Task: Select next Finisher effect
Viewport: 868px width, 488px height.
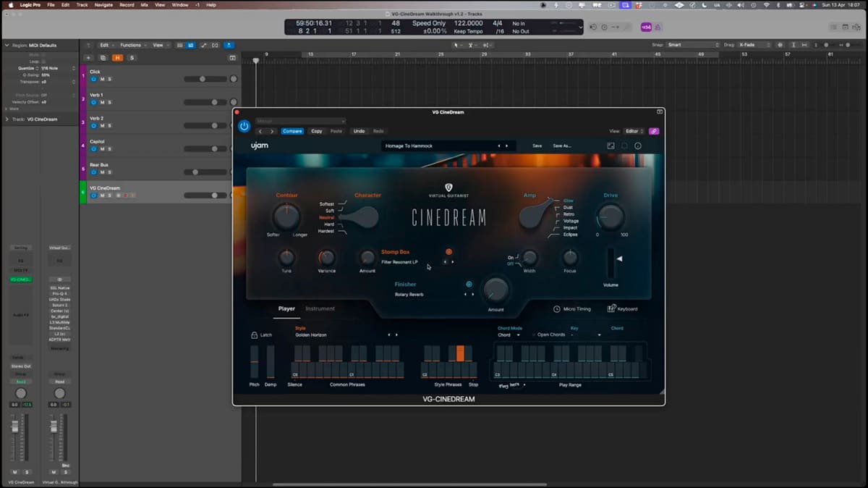Action: tap(473, 295)
